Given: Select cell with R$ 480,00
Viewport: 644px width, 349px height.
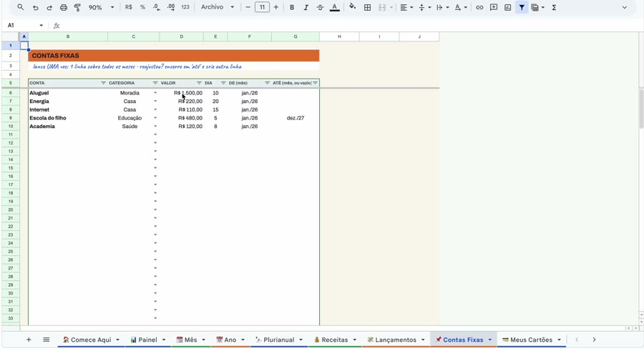Looking at the screenshot, I should (x=182, y=118).
